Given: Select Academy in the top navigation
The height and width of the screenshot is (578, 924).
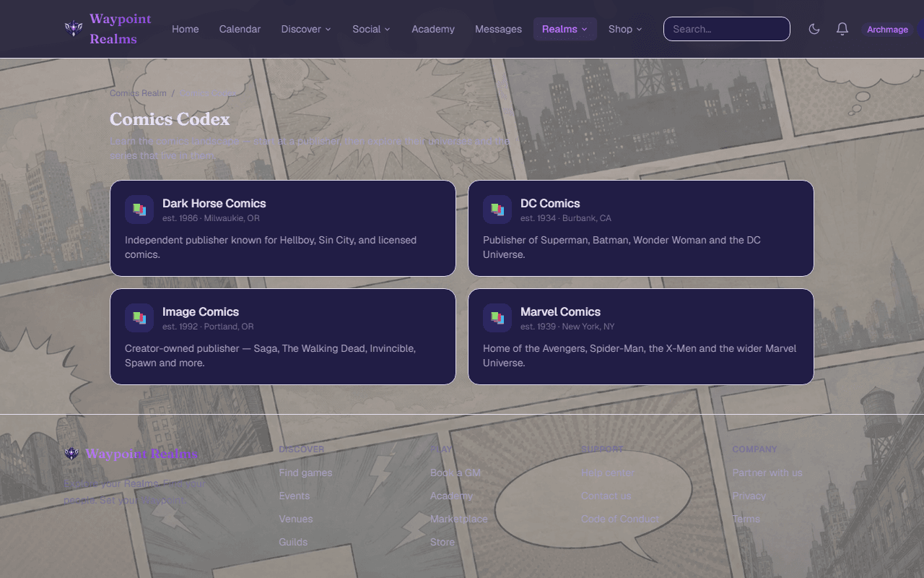Looking at the screenshot, I should point(433,29).
